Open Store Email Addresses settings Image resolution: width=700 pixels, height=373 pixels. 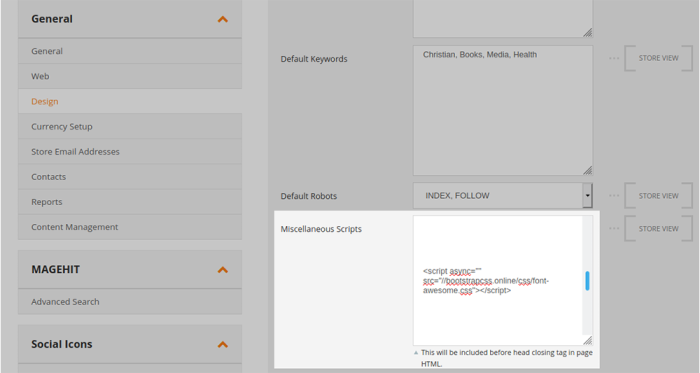(130, 152)
